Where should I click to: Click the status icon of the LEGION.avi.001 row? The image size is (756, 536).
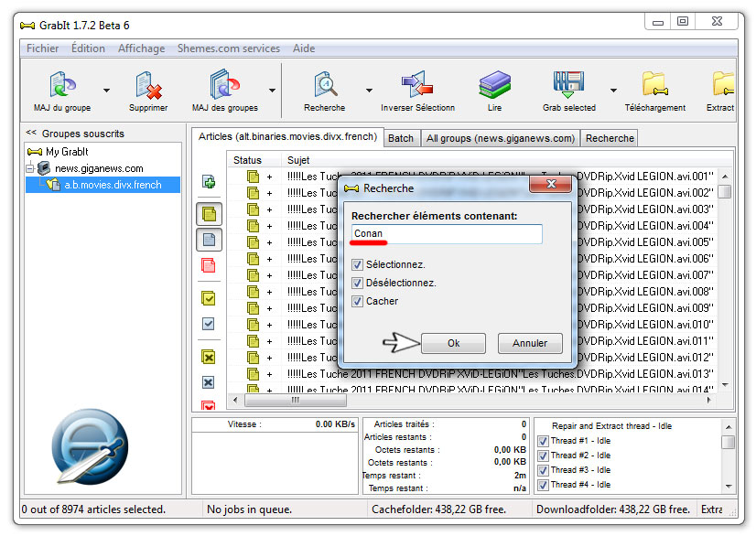point(254,177)
